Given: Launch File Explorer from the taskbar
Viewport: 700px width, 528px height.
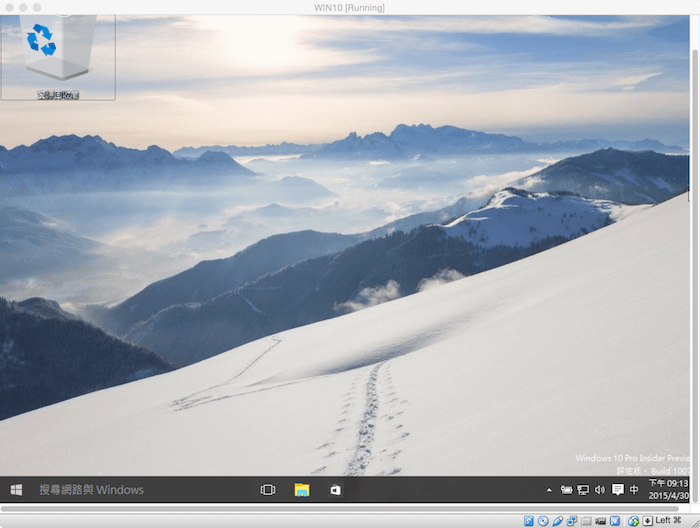Looking at the screenshot, I should click(301, 490).
